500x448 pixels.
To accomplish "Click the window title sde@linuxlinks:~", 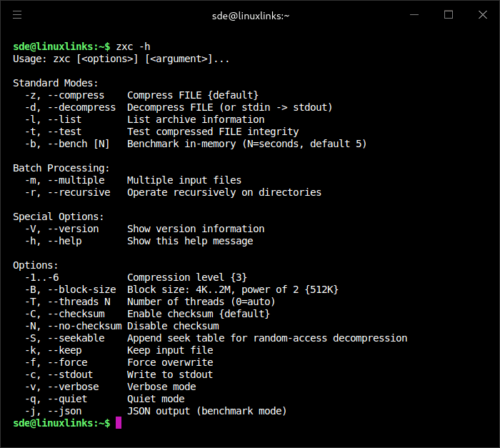I will click(251, 16).
